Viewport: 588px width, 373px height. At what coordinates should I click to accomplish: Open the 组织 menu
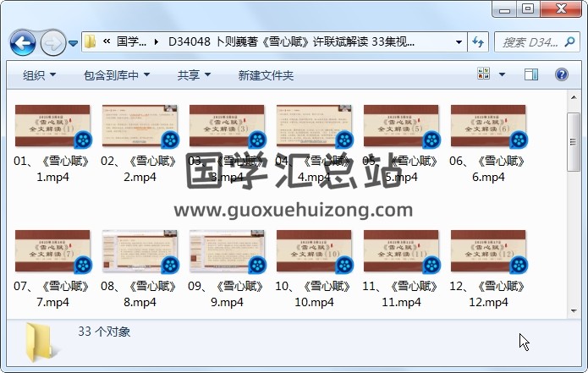click(39, 75)
